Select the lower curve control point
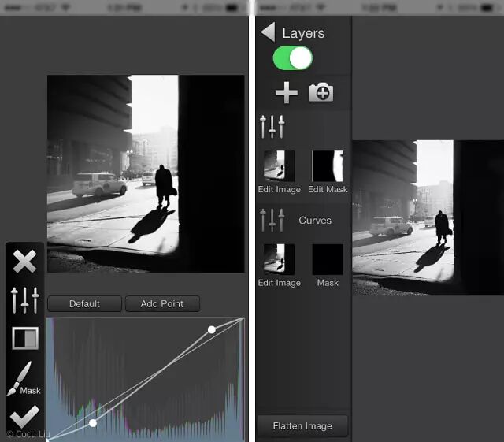504x442 pixels. [93, 423]
